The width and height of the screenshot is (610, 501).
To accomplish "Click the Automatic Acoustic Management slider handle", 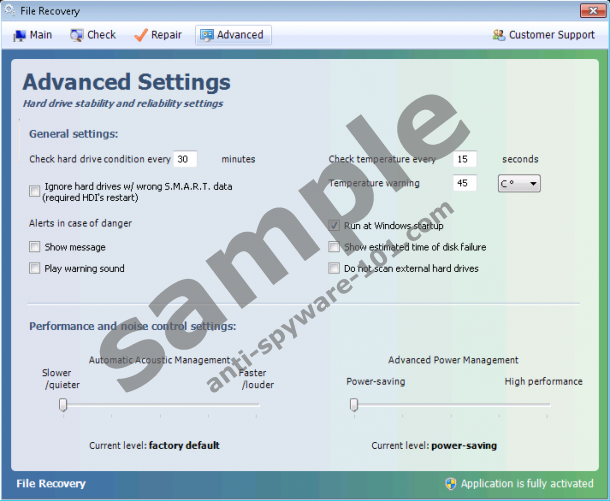I will click(x=63, y=404).
